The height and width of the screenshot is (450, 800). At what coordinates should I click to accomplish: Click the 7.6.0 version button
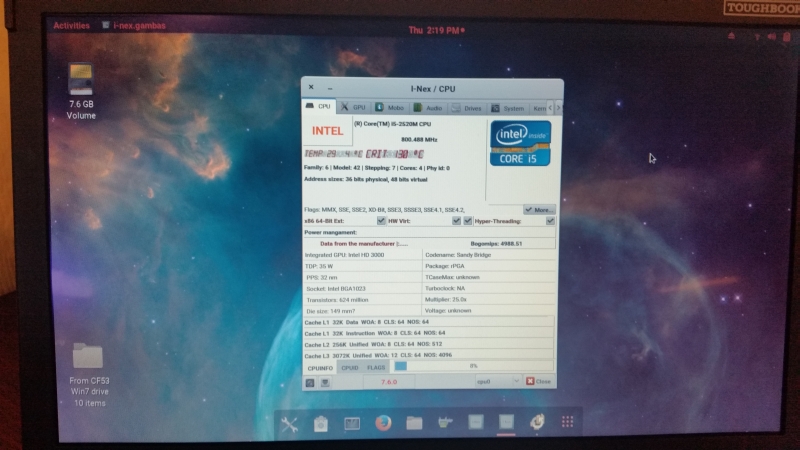[389, 382]
